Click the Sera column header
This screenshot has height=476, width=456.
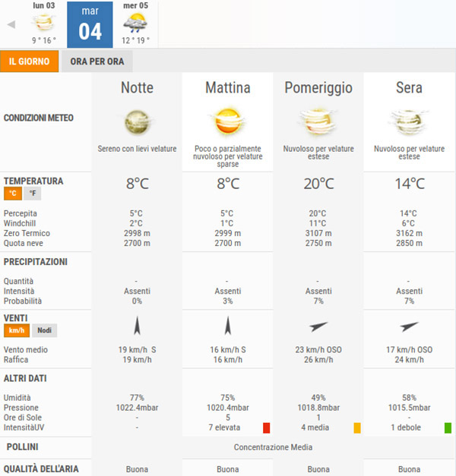click(x=409, y=88)
